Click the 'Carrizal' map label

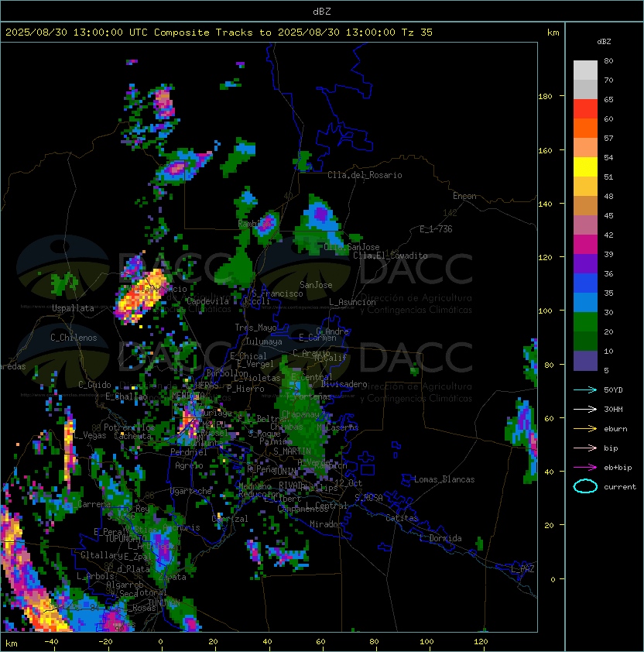(x=230, y=519)
